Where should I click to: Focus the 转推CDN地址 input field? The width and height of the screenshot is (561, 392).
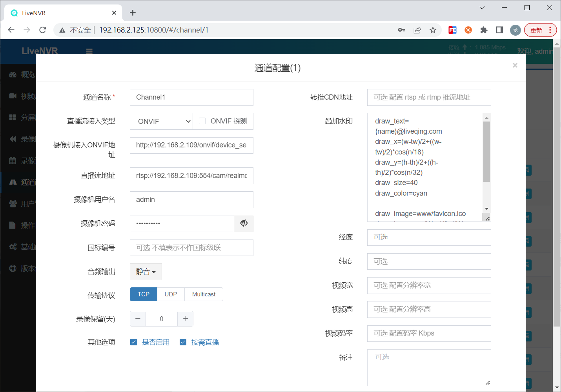[429, 97]
